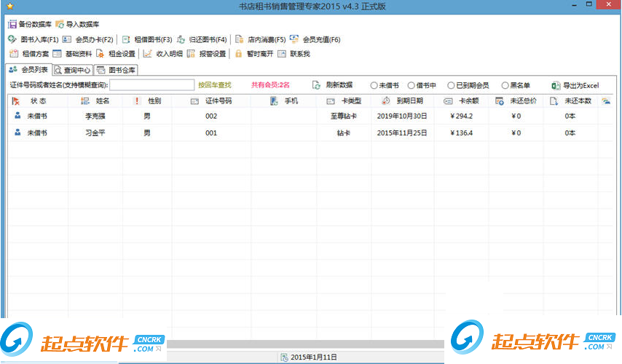The image size is (622, 364).
Task: Sort by the 未还总价 column header
Action: 516,101
